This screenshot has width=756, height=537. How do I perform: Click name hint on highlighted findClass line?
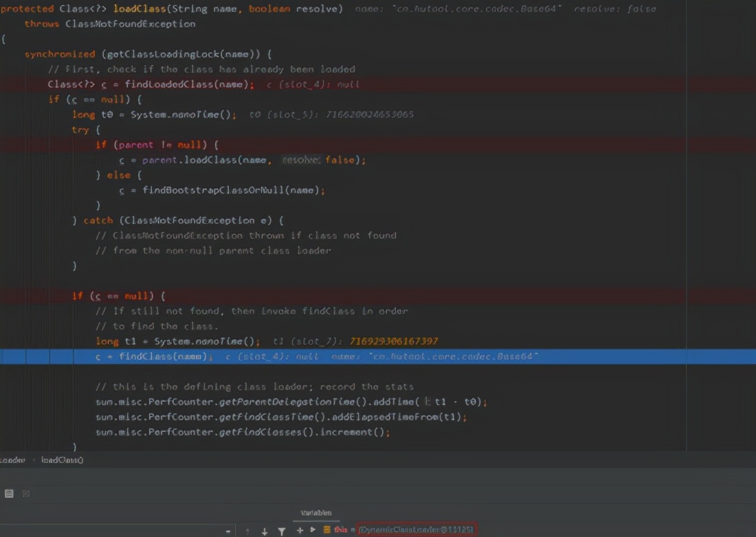point(434,356)
